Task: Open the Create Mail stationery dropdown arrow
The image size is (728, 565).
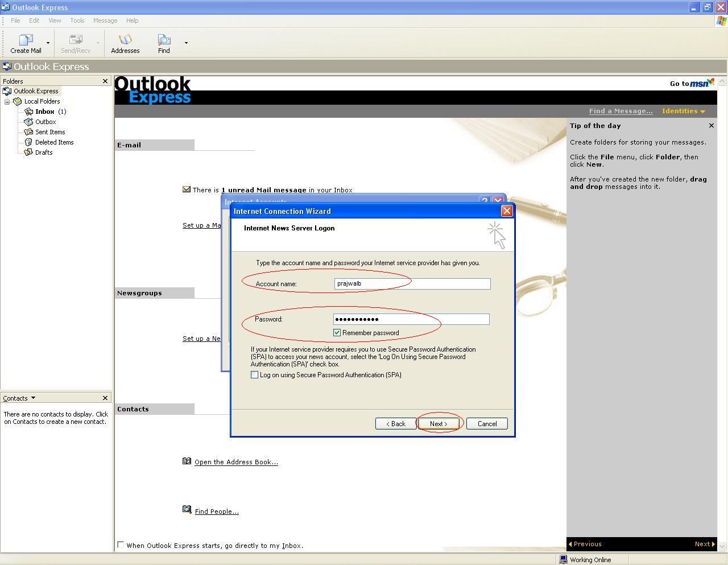Action: click(48, 43)
